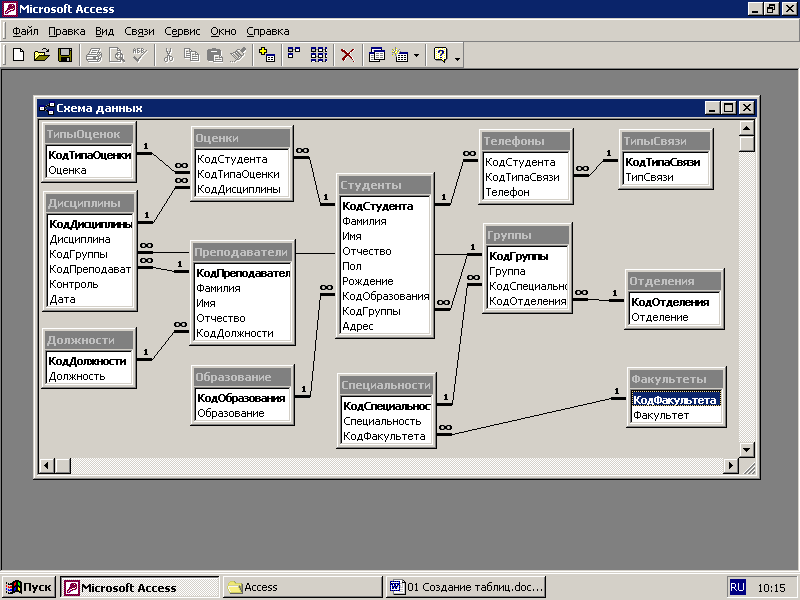Select the Контроль field in Дисциплины
Image resolution: width=800 pixels, height=600 pixels.
pyautogui.click(x=90, y=284)
